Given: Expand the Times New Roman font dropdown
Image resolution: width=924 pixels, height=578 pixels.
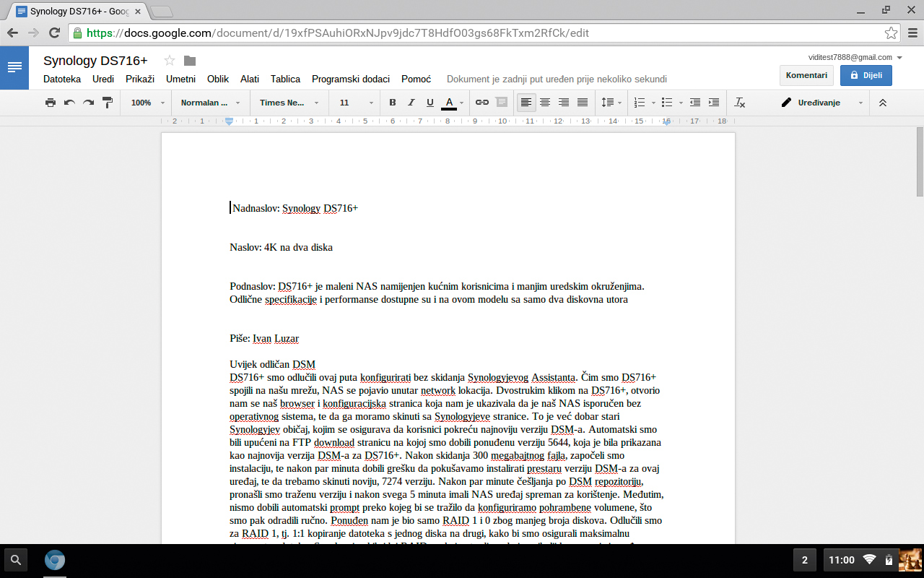Looking at the screenshot, I should (288, 103).
